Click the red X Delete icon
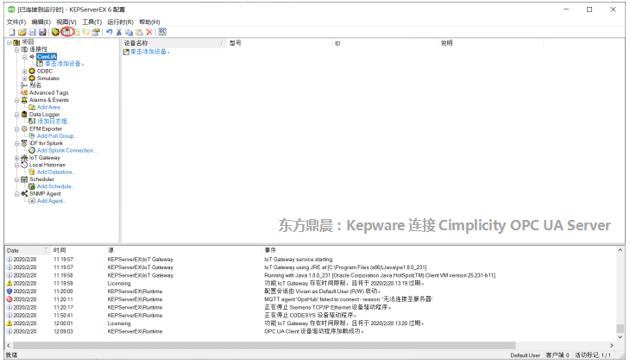Screen dimensions: 630x364 [149, 32]
